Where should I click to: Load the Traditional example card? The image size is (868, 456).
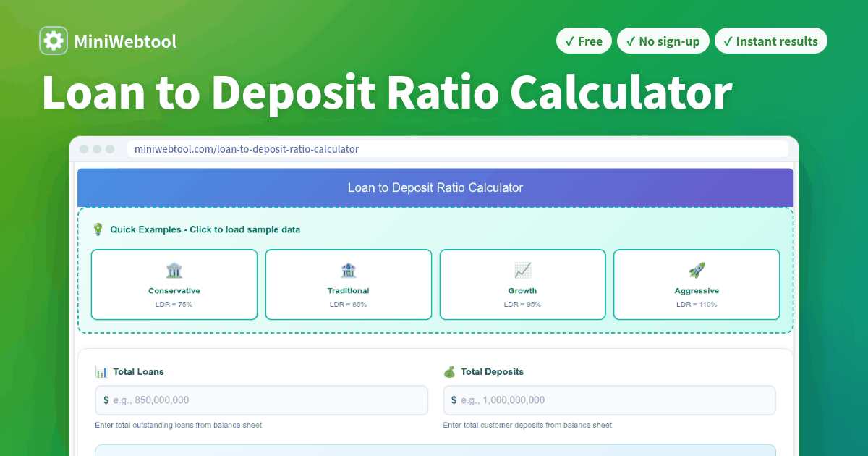tap(349, 284)
